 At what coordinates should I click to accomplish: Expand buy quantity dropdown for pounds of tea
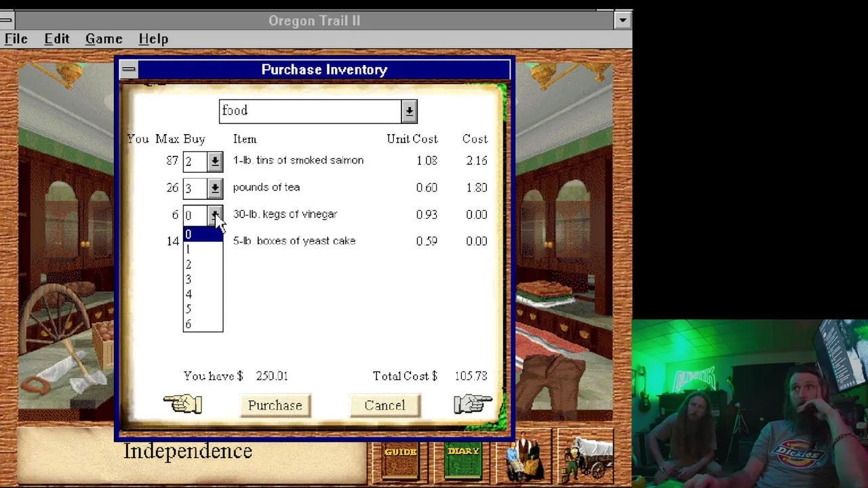click(215, 188)
